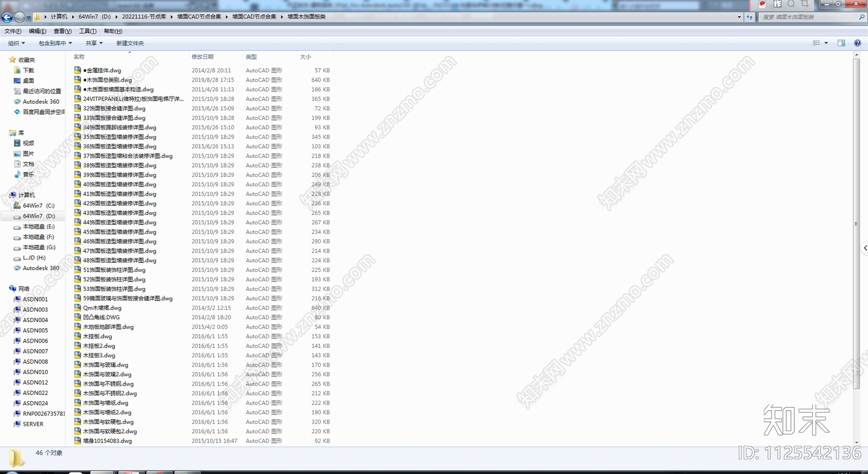This screenshot has height=474, width=868.
Task: Sort by the 大小 column header
Action: click(x=305, y=56)
